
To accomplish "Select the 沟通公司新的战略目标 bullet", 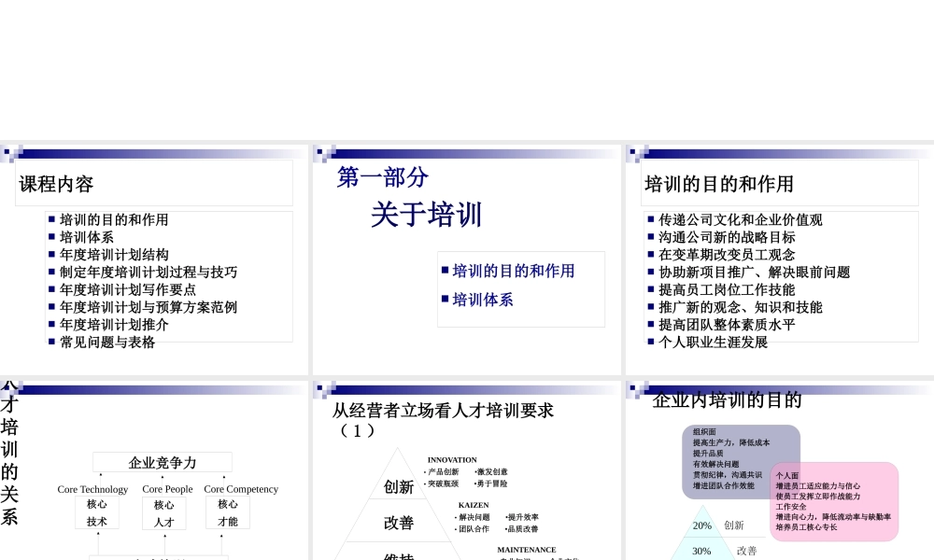I will (727, 237).
